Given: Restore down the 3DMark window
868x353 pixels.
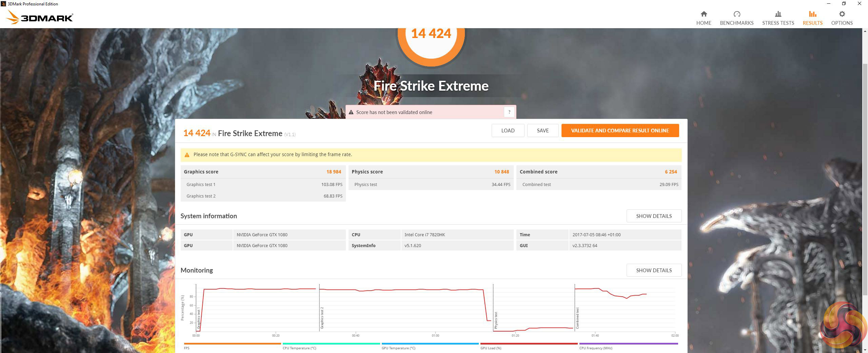Looking at the screenshot, I should (x=844, y=4).
